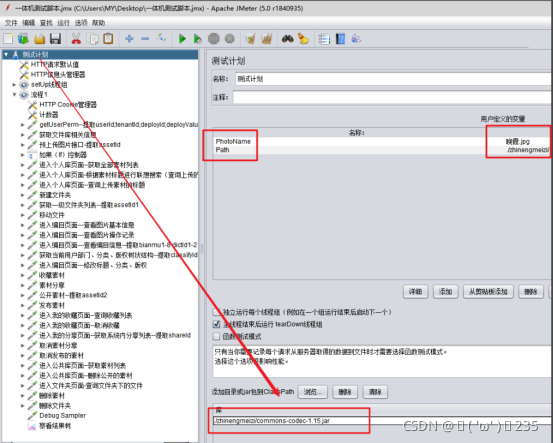
Task: Click the Toggle enable/disable toolbar icon
Action: pyautogui.click(x=162, y=38)
